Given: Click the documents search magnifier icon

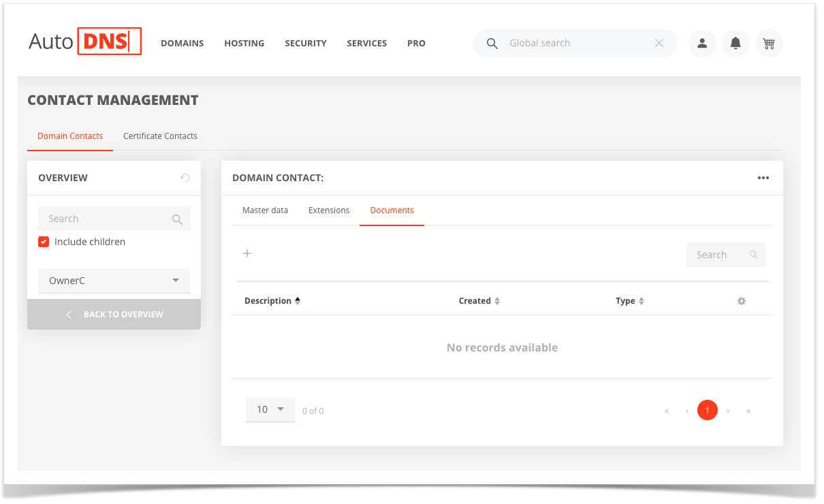Looking at the screenshot, I should [754, 255].
